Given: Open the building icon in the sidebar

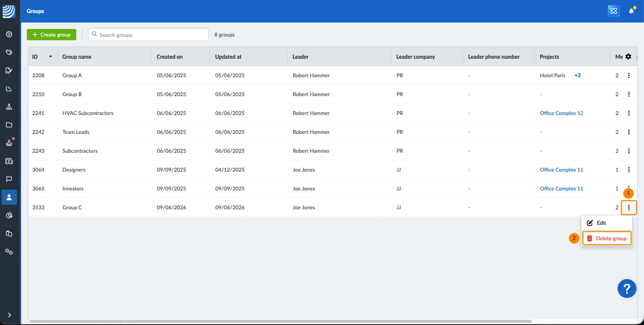Looking at the screenshot, I should pyautogui.click(x=9, y=161).
